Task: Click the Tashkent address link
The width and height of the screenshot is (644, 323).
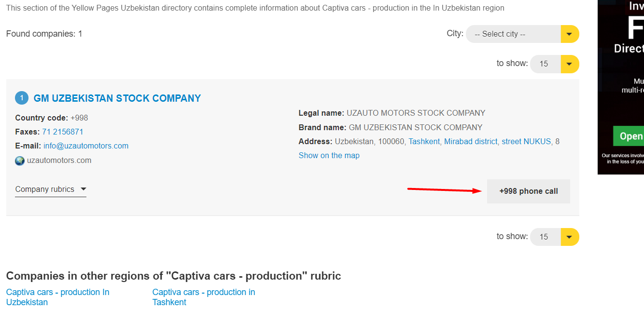Action: (424, 141)
